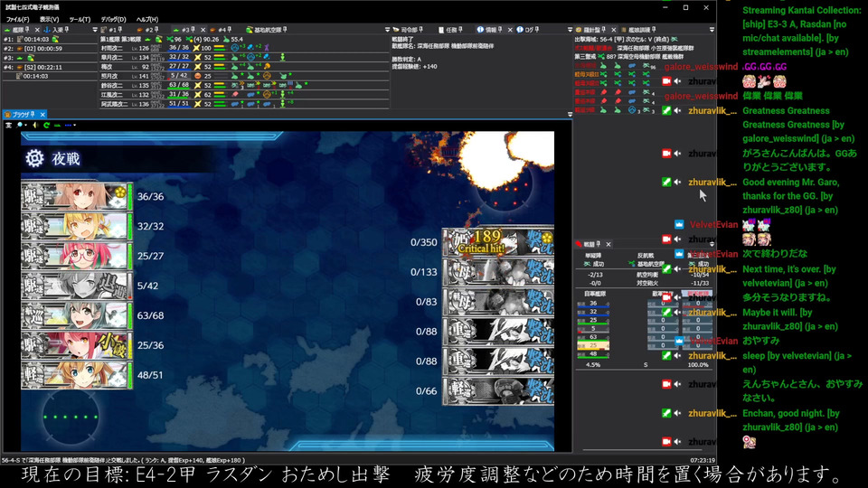Image resolution: width=868 pixels, height=488 pixels.
Task: Mute browser sound with speaker icon
Action: 35,126
